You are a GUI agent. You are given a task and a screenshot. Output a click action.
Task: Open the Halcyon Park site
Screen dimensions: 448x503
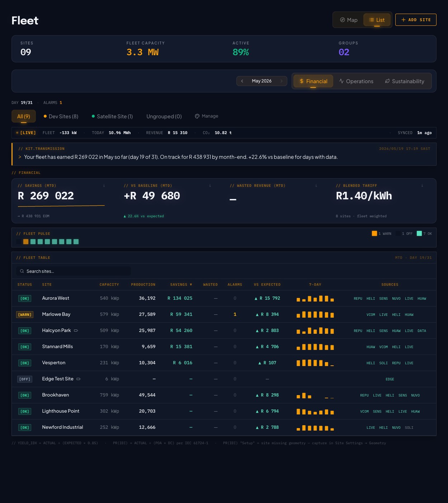pos(56,331)
